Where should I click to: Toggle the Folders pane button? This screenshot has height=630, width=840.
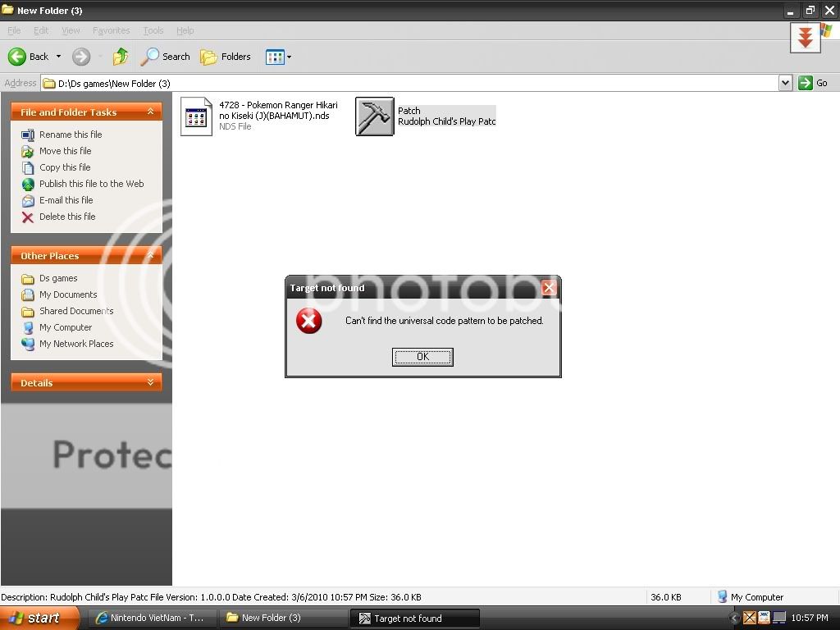tap(226, 57)
